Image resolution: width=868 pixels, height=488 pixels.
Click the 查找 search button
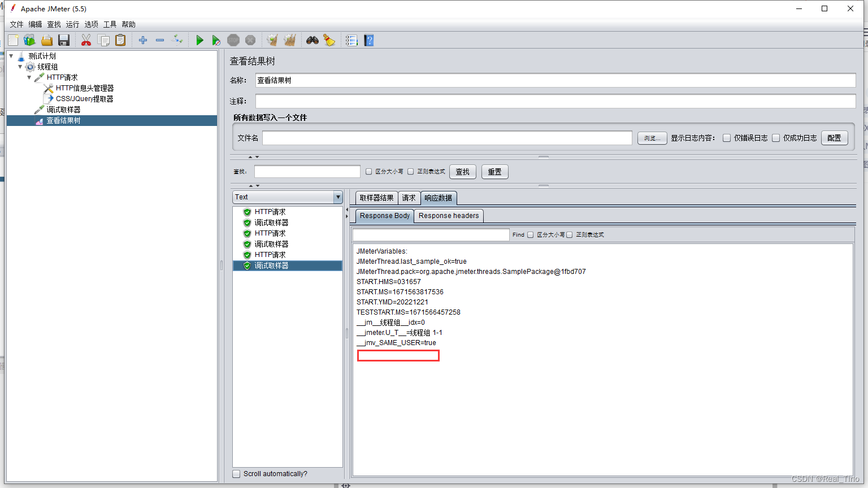click(463, 172)
